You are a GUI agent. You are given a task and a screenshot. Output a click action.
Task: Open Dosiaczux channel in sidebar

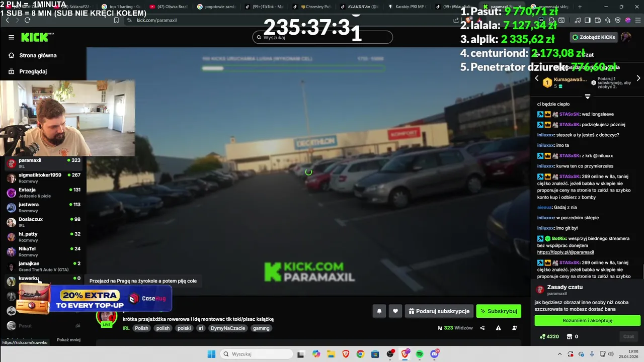tap(43, 222)
